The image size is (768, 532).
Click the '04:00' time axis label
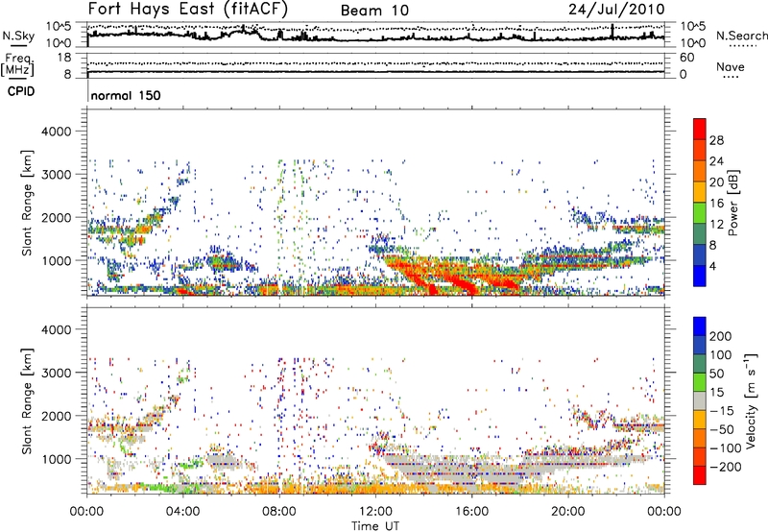point(182,512)
